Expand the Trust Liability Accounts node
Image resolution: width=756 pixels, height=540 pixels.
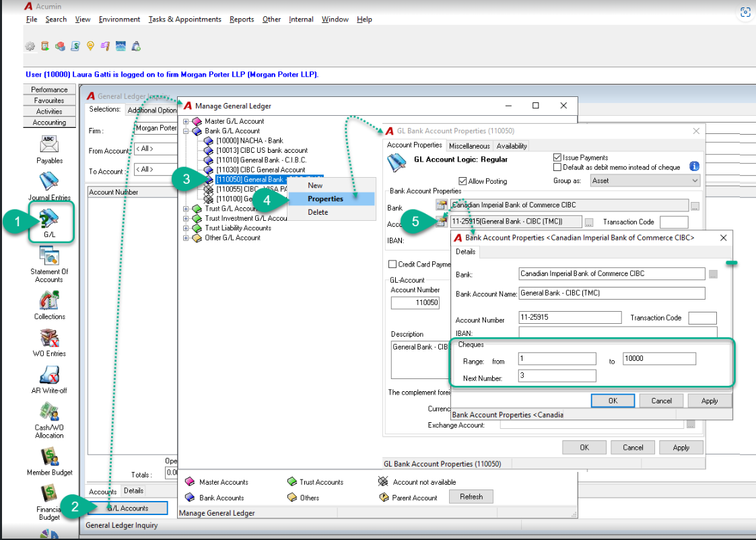(x=186, y=228)
